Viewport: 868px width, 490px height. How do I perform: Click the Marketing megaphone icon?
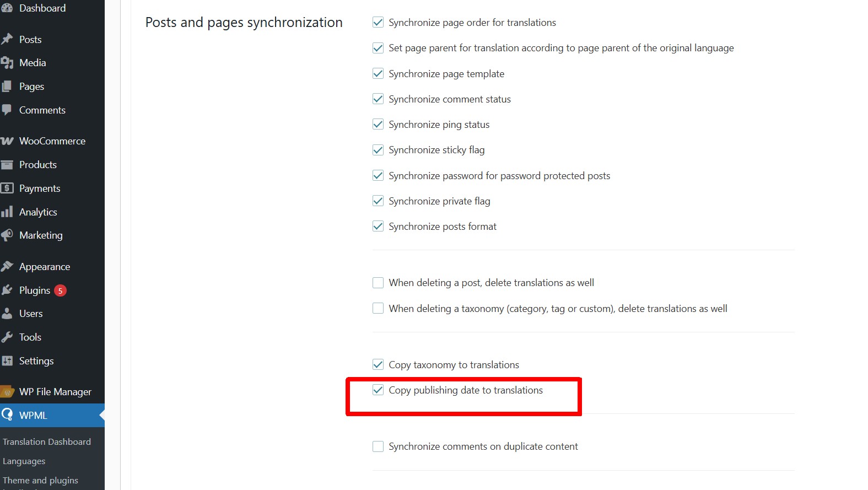tap(7, 235)
